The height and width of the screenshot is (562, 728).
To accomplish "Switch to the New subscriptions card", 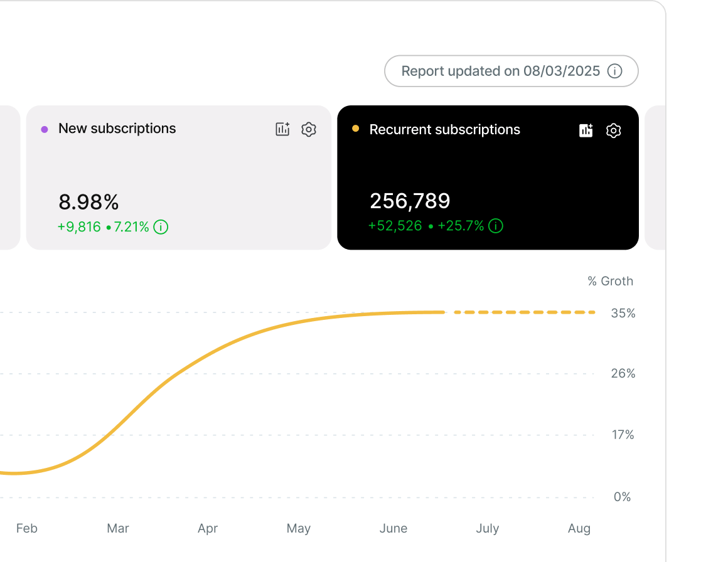I will tap(178, 178).
